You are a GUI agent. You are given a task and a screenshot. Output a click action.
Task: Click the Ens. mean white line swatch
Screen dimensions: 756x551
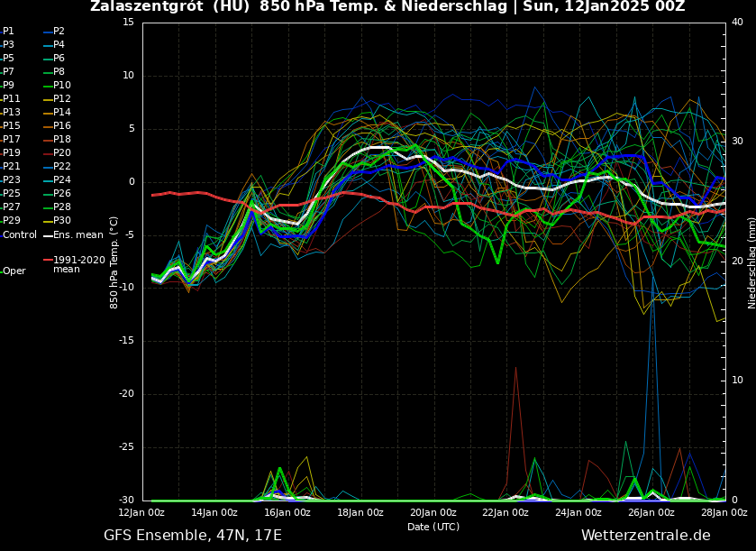click(x=48, y=235)
